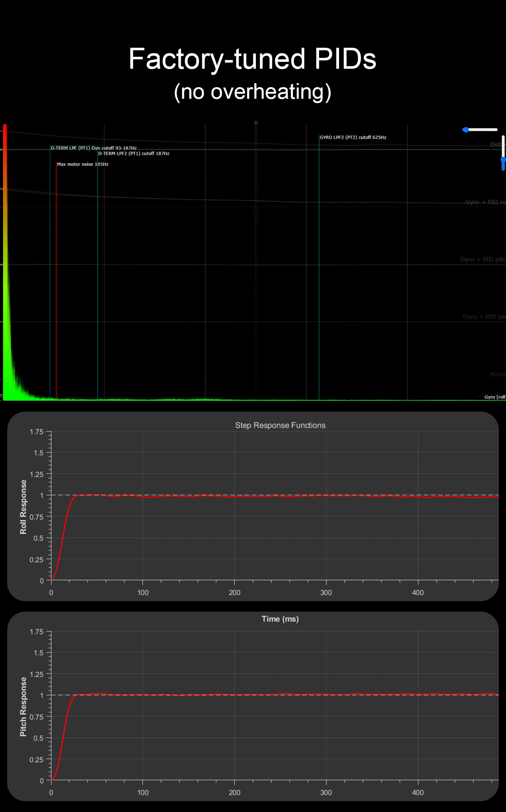Click the Gyro + PID yaw graph label
This screenshot has width=506, height=812.
click(484, 317)
